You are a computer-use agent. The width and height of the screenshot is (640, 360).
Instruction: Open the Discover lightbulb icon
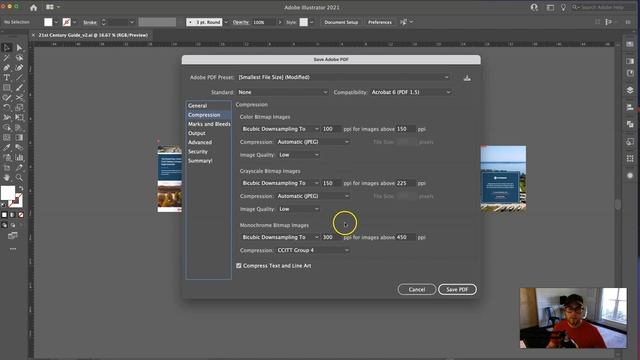(563, 7)
